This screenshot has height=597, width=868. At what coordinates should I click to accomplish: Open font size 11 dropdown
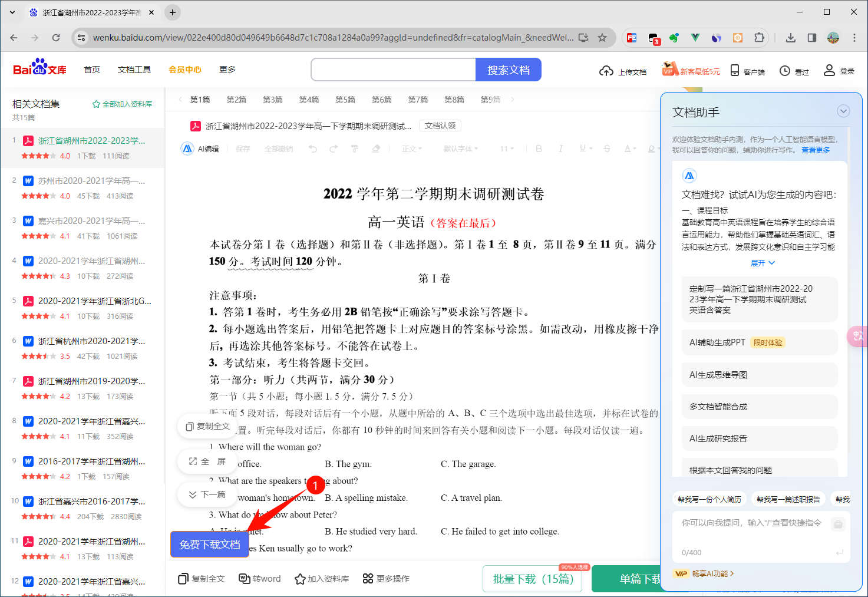coord(507,149)
